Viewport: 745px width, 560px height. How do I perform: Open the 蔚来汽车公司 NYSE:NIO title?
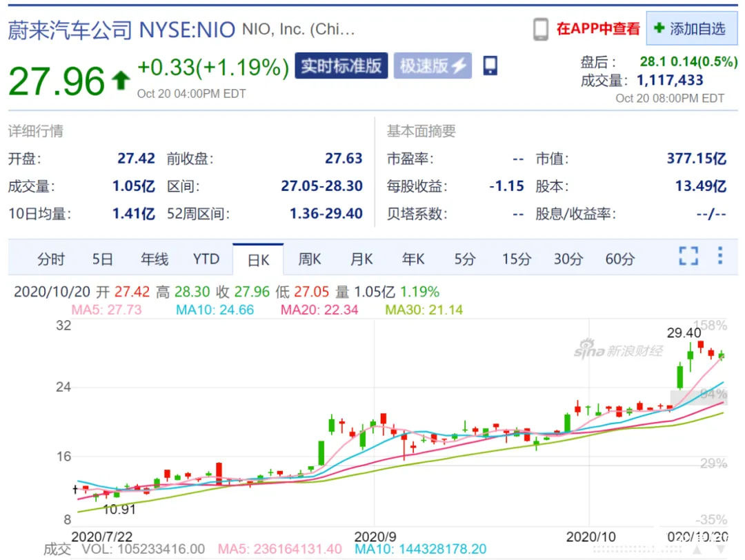coord(121,30)
